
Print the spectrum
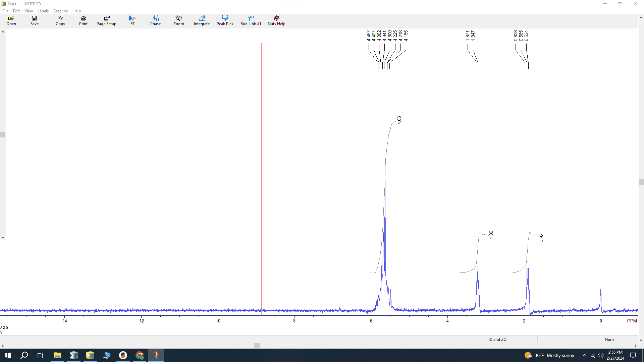pyautogui.click(x=83, y=20)
